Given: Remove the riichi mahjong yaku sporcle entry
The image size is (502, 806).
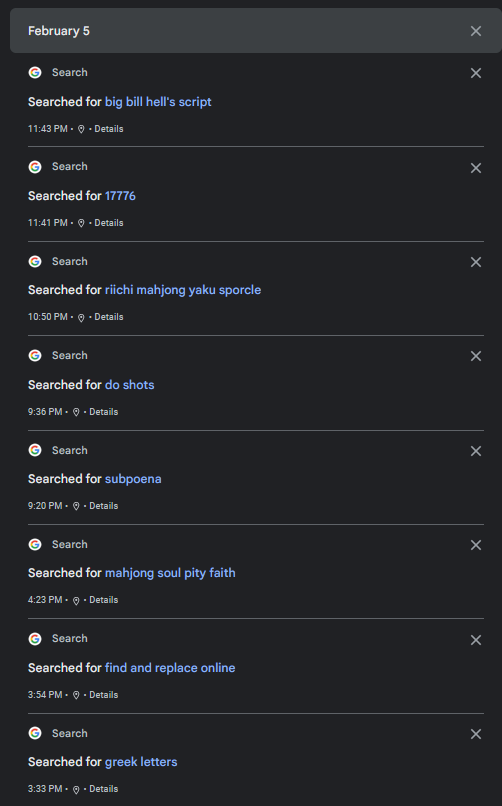Looking at the screenshot, I should [x=476, y=262].
